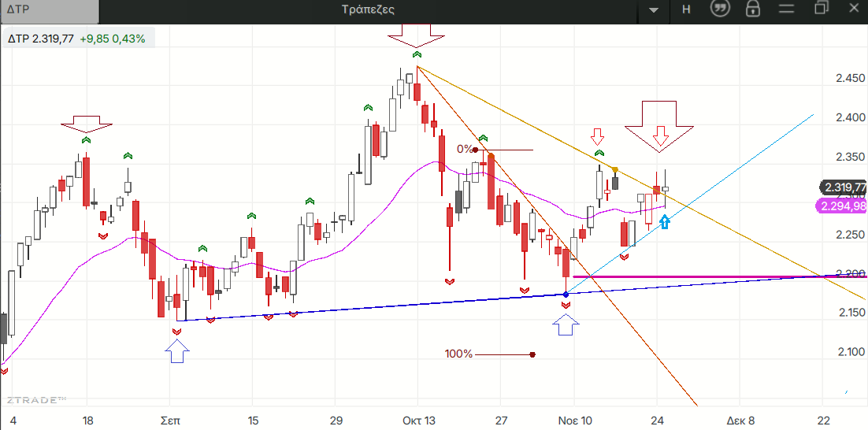Image resolution: width=868 pixels, height=430 pixels.
Task: Select the large red arrow above October peak
Action: click(x=417, y=35)
